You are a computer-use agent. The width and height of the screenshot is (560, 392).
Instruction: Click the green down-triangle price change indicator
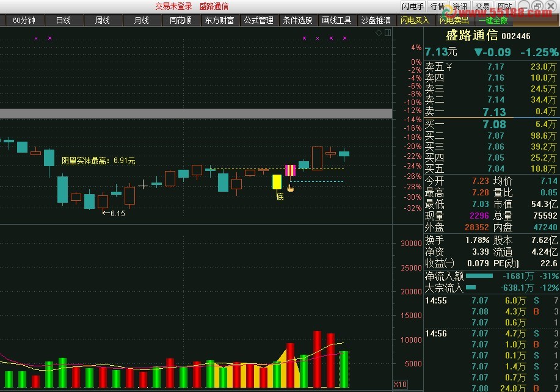click(x=479, y=53)
